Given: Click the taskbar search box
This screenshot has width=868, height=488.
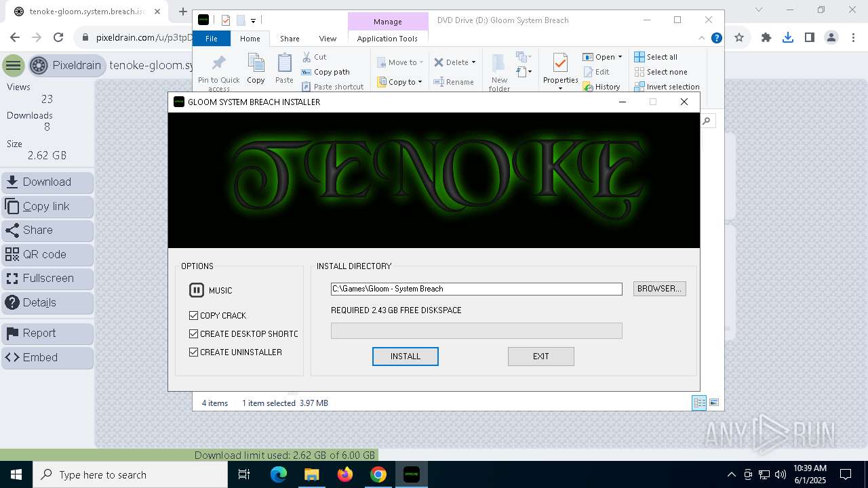Looking at the screenshot, I should click(130, 474).
